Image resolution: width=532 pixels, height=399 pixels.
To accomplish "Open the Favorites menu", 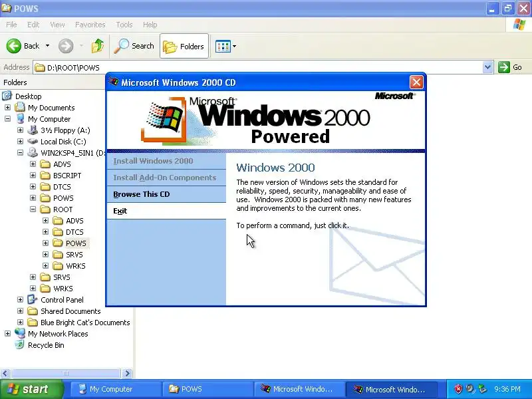I will click(90, 25).
